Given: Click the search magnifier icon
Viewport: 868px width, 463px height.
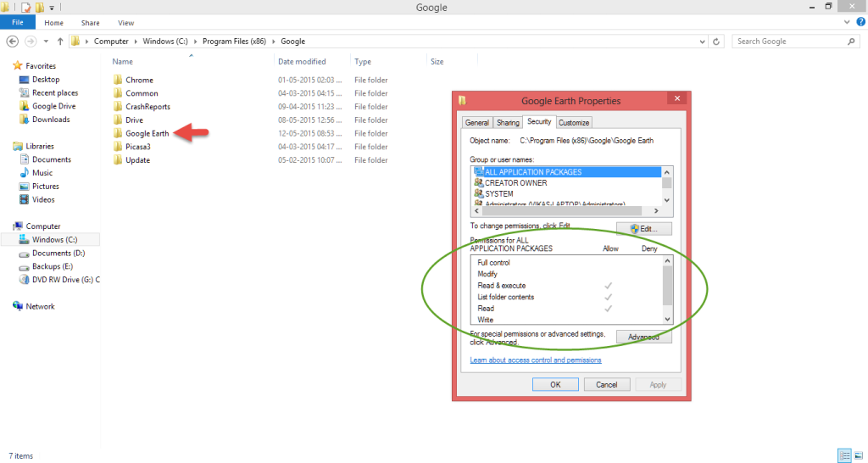Looking at the screenshot, I should (x=851, y=42).
